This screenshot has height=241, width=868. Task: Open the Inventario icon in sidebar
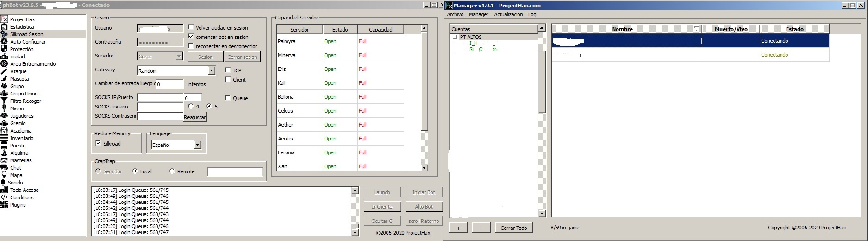[4, 138]
